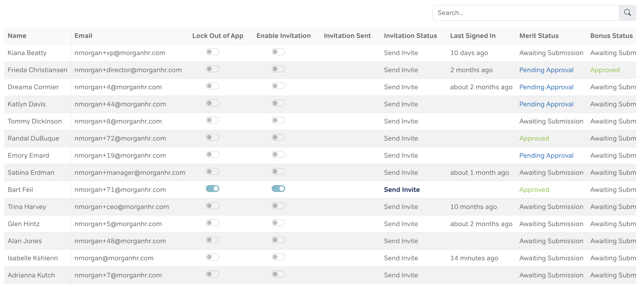Open Emory Emard's Pending Approval status
The height and width of the screenshot is (287, 644).
pyautogui.click(x=546, y=156)
